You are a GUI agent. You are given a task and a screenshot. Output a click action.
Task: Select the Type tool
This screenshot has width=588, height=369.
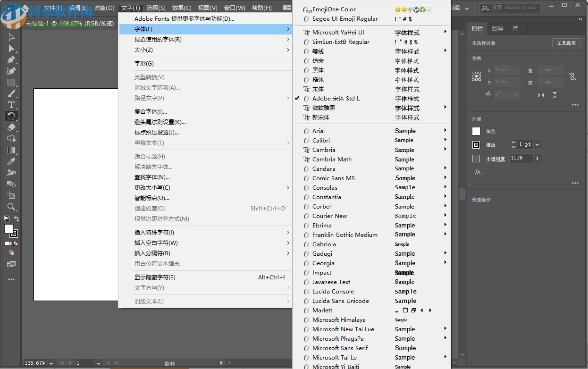(x=10, y=105)
